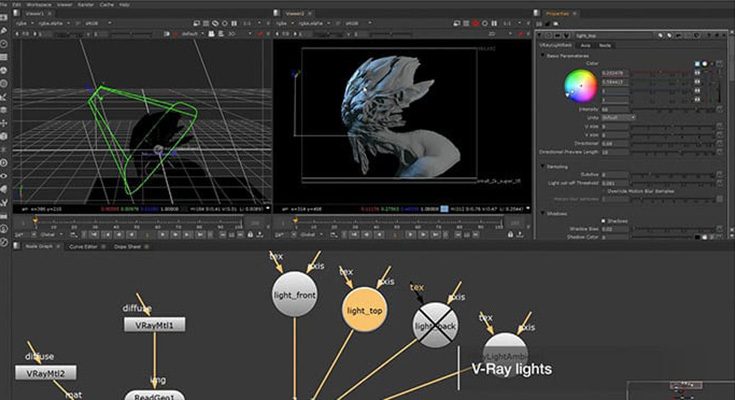Select the VRayLightRect properties tab
Image resolution: width=735 pixels, height=400 pixels.
(x=556, y=45)
